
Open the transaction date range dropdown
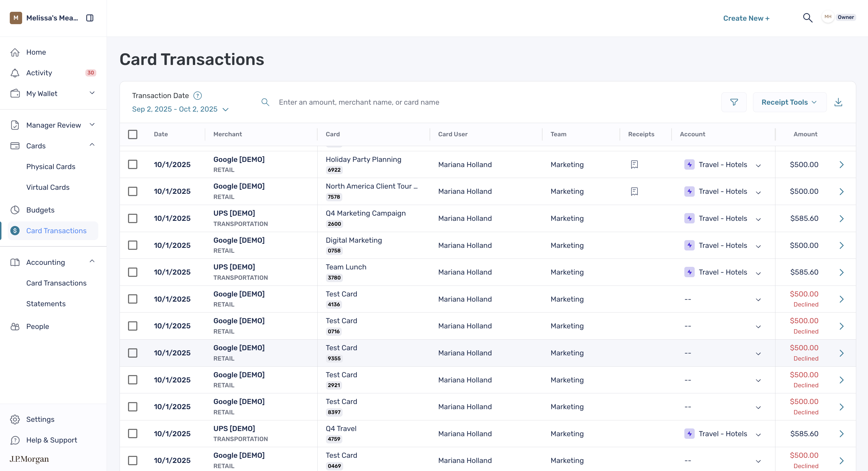pyautogui.click(x=180, y=109)
